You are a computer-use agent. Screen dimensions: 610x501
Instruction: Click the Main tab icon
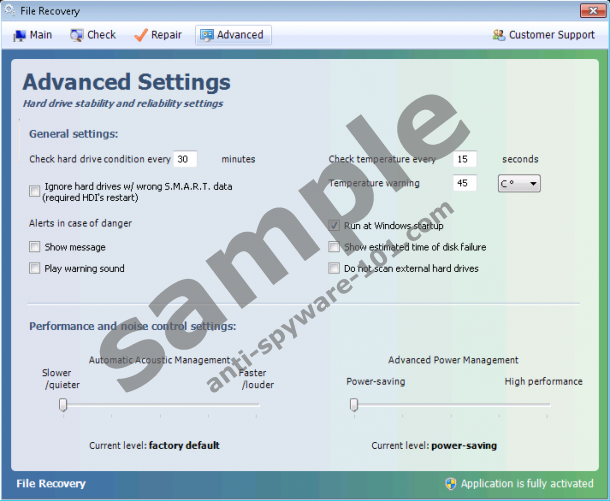click(x=19, y=35)
